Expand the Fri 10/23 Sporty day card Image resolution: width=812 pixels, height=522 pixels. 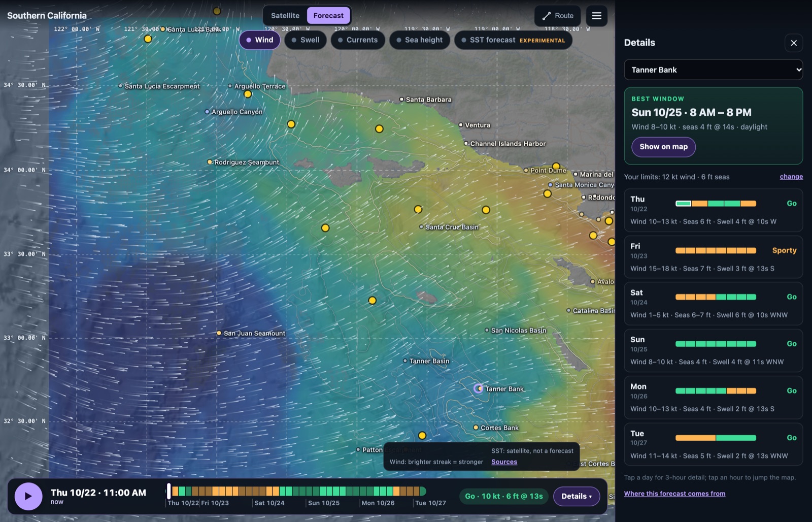pyautogui.click(x=713, y=257)
